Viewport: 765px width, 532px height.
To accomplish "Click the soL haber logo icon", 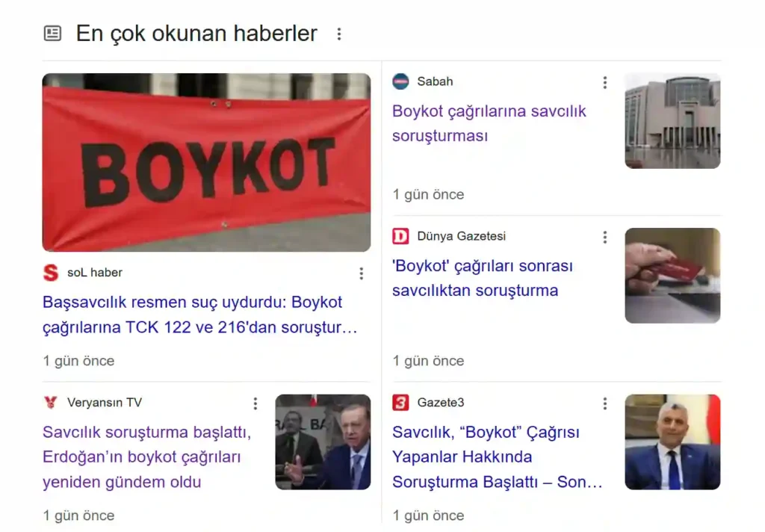I will [x=51, y=272].
